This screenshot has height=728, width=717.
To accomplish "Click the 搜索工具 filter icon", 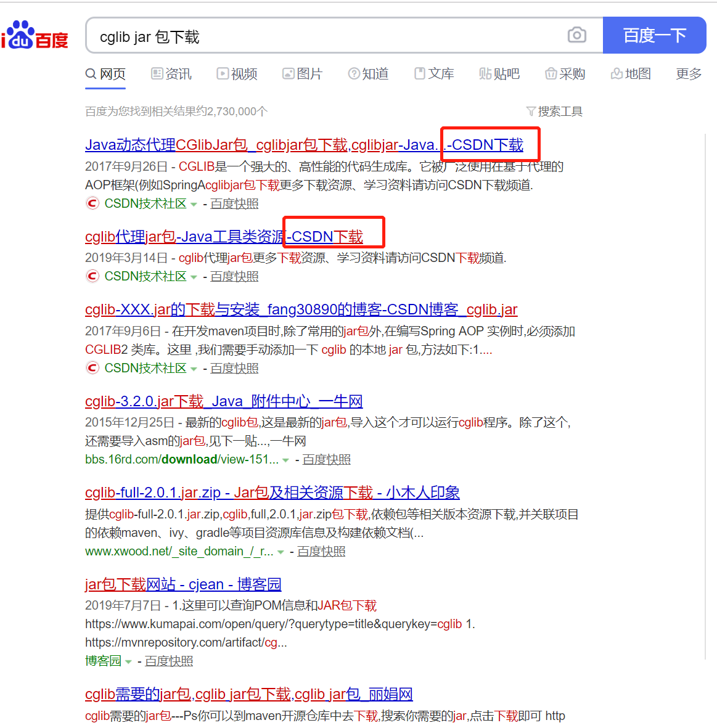I will 531,112.
